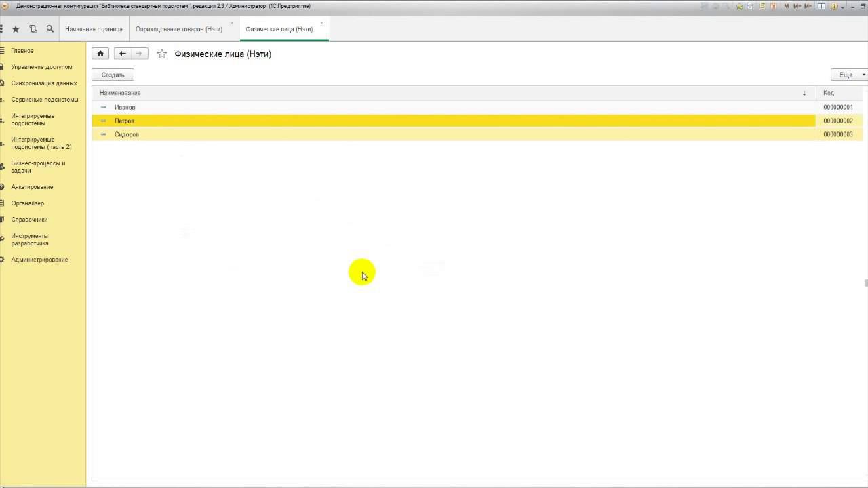Open Инструменты разработчика section
The image size is (868, 488).
pyautogui.click(x=30, y=239)
